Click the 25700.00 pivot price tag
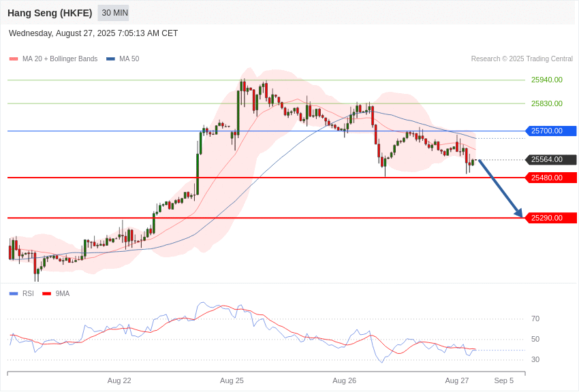Screen dimensions: 579x392 (x=550, y=131)
